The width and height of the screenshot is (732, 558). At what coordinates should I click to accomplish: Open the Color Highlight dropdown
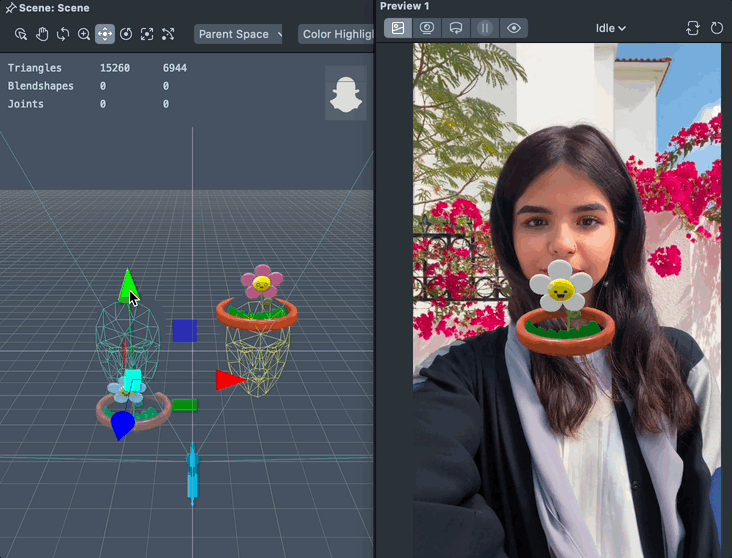pyautogui.click(x=336, y=34)
